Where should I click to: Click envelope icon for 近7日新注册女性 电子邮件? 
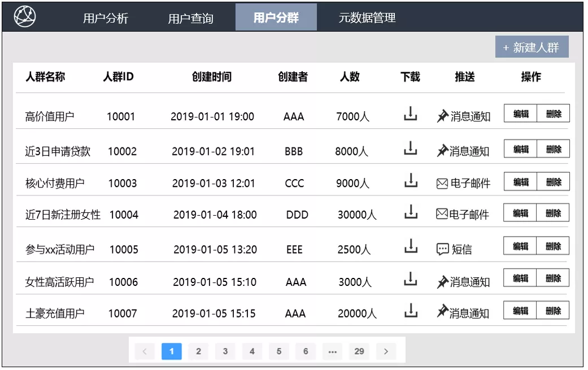click(x=442, y=214)
